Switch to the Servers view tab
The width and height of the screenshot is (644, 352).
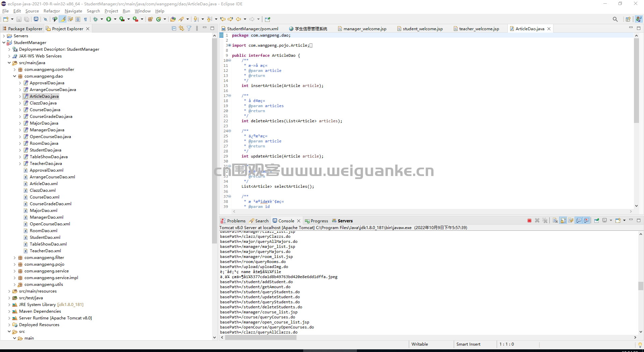coord(342,221)
